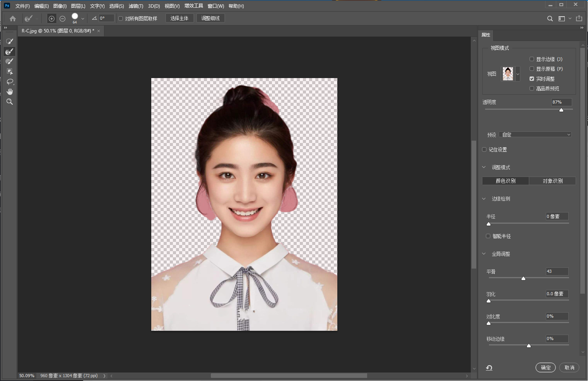Open the 预设 dropdown
The width and height of the screenshot is (588, 381).
point(535,135)
